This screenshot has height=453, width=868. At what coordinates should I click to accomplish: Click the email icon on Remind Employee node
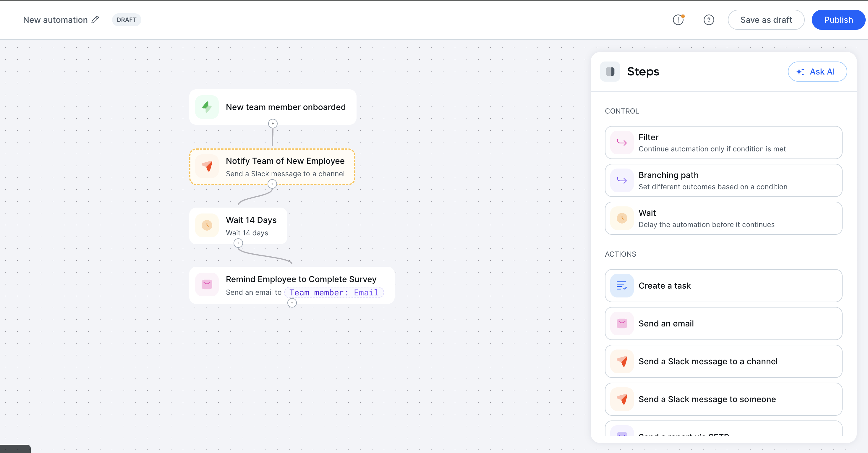207,284
